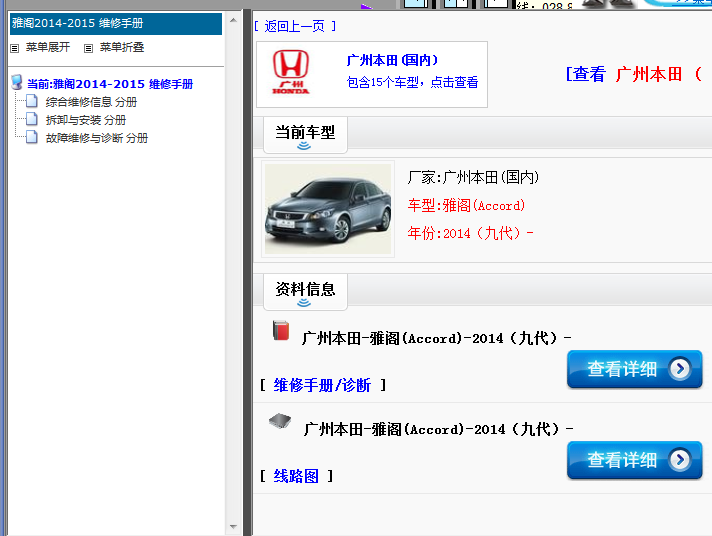Open 拆卸与安装 分册 tree item

(x=85, y=120)
